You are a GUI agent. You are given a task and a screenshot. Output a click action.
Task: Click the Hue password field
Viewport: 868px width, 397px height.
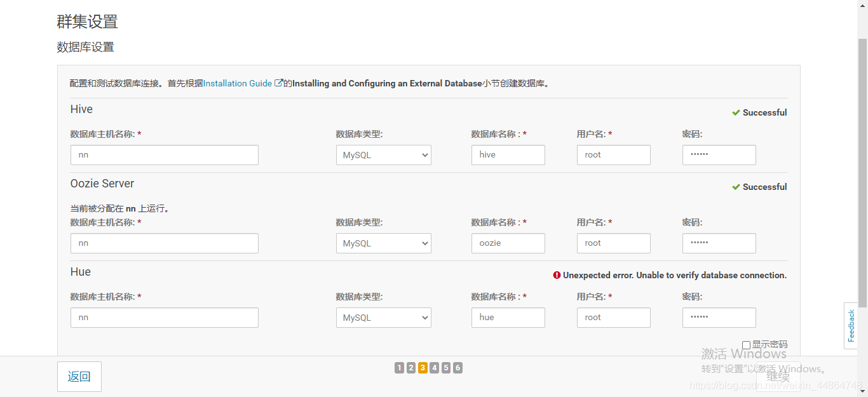[719, 318]
